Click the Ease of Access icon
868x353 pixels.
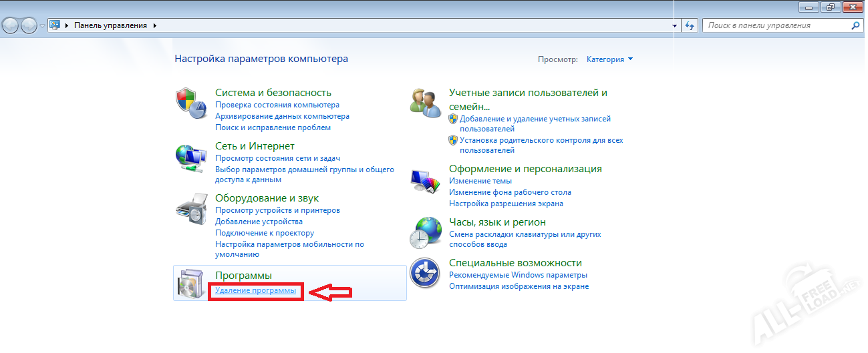click(426, 273)
